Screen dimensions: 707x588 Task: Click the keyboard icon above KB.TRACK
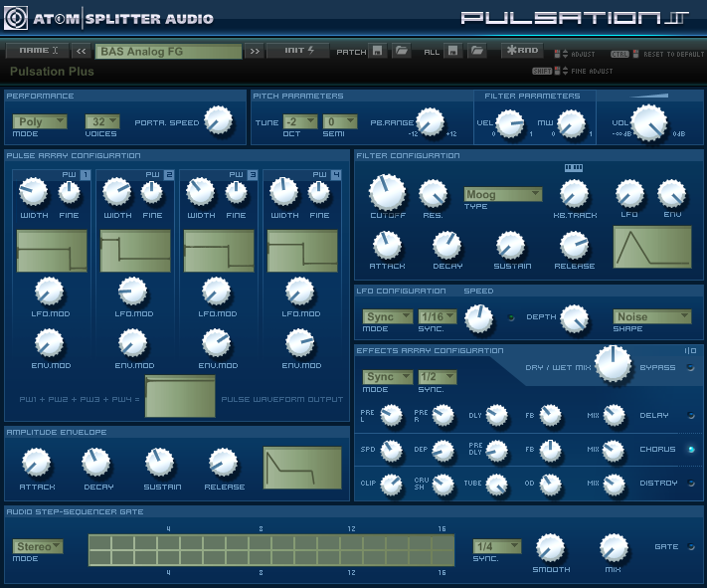tap(574, 168)
